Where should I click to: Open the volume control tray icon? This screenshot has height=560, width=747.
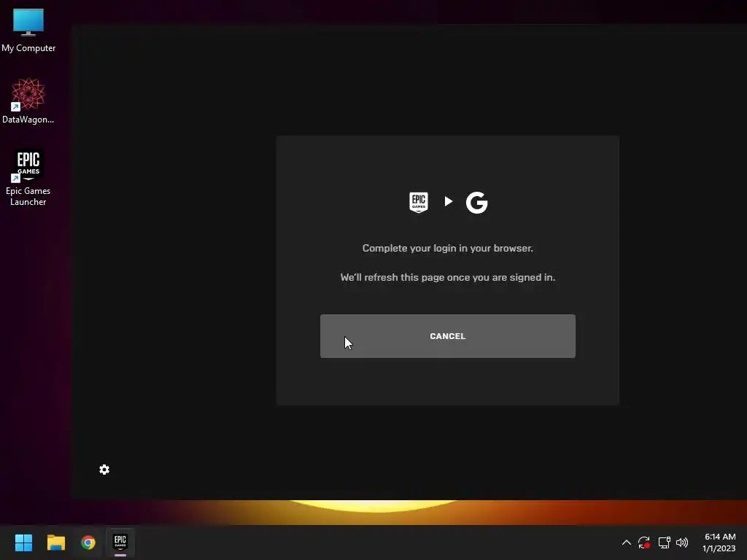682,542
